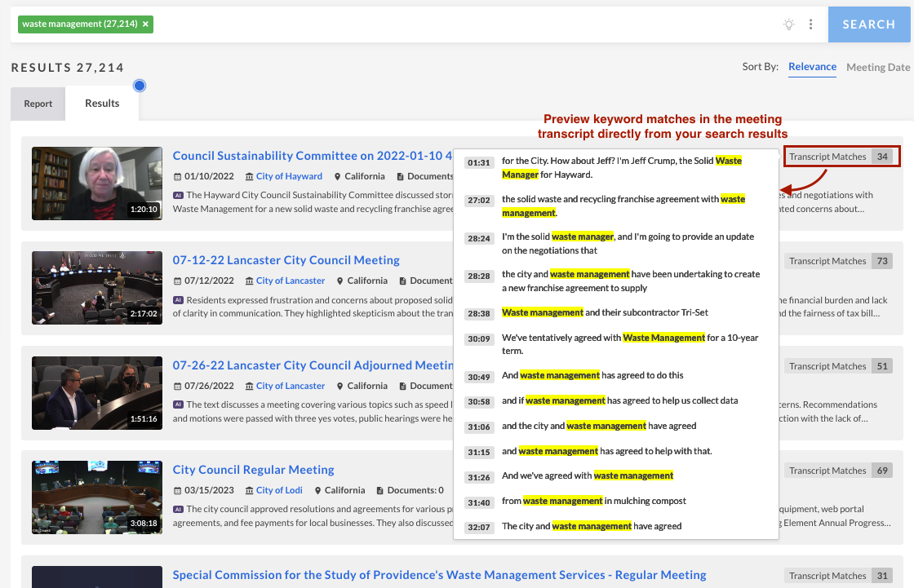Switch to the Report tab
The image size is (914, 588).
pos(38,103)
